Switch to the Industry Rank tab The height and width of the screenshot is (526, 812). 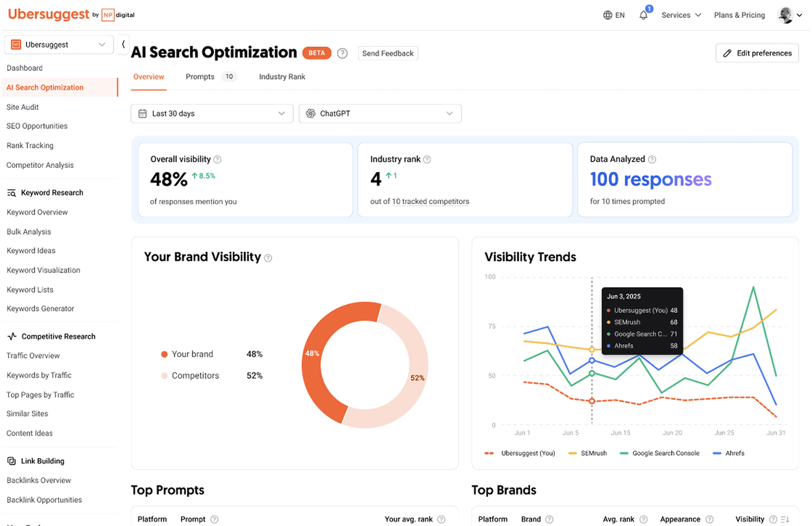282,77
